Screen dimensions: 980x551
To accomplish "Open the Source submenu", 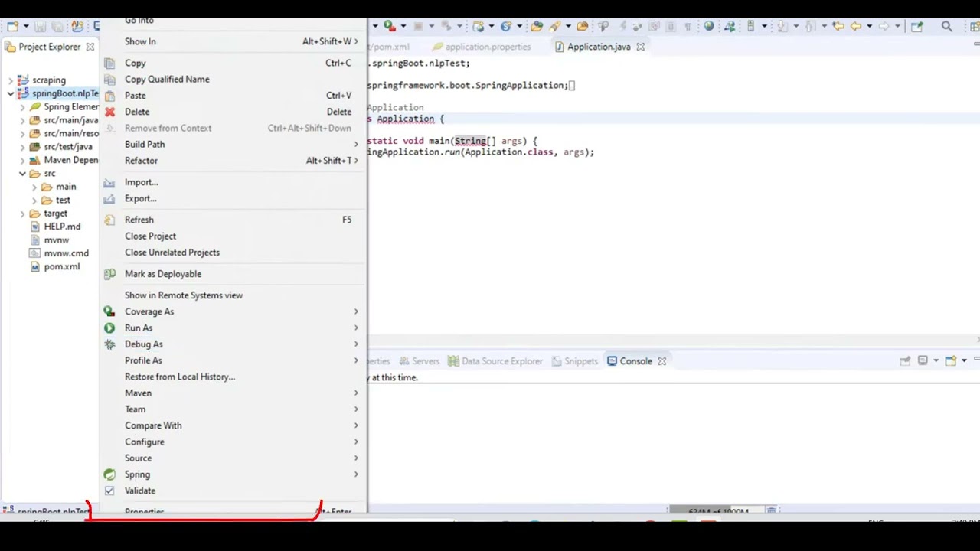I will coord(234,458).
